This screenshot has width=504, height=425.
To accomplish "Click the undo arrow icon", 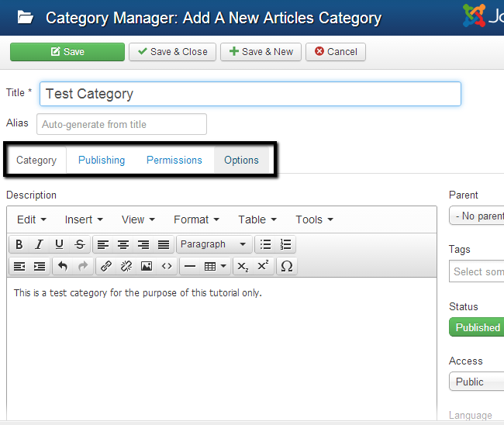I will pyautogui.click(x=63, y=266).
